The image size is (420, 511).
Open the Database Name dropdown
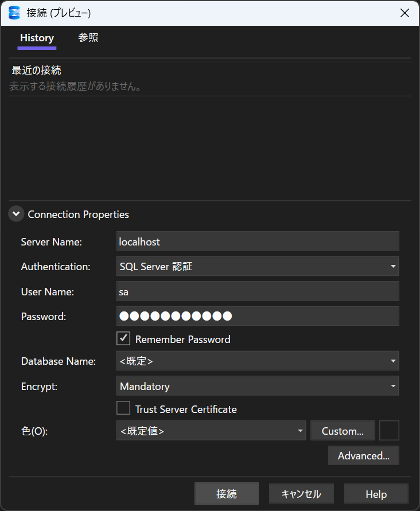pos(258,361)
